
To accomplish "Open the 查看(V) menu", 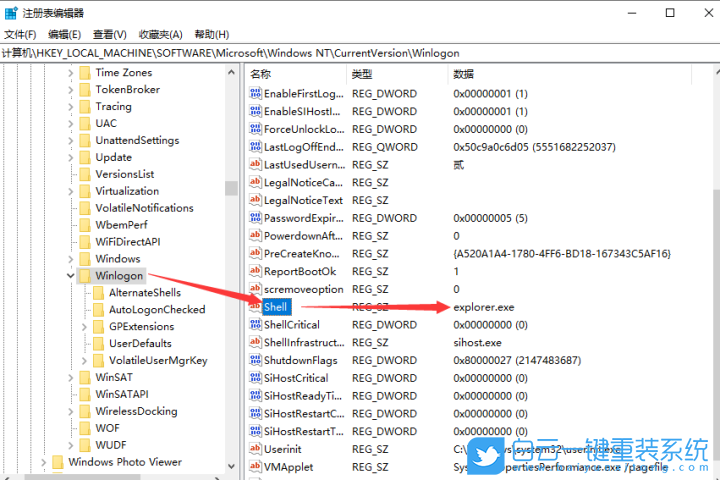I will 110,34.
